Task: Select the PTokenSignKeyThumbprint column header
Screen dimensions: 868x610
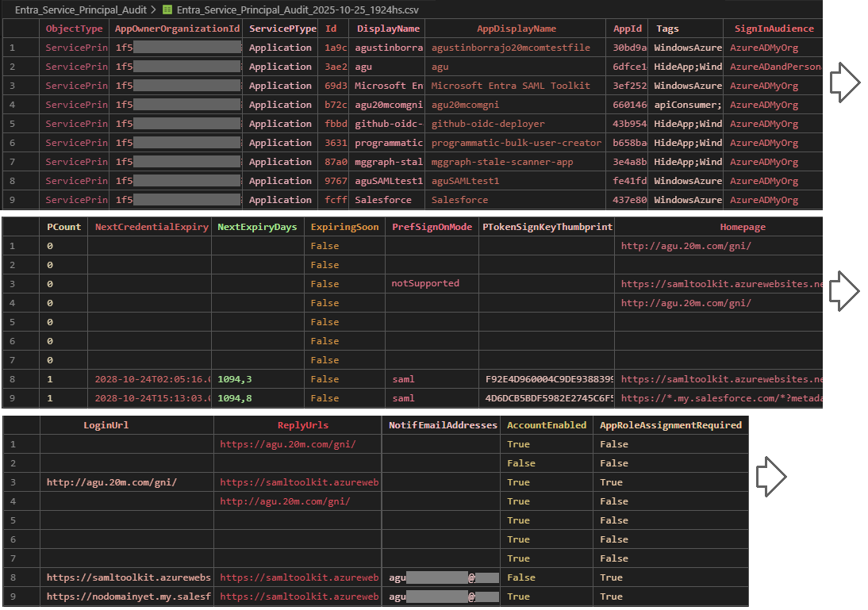Action: point(547,227)
